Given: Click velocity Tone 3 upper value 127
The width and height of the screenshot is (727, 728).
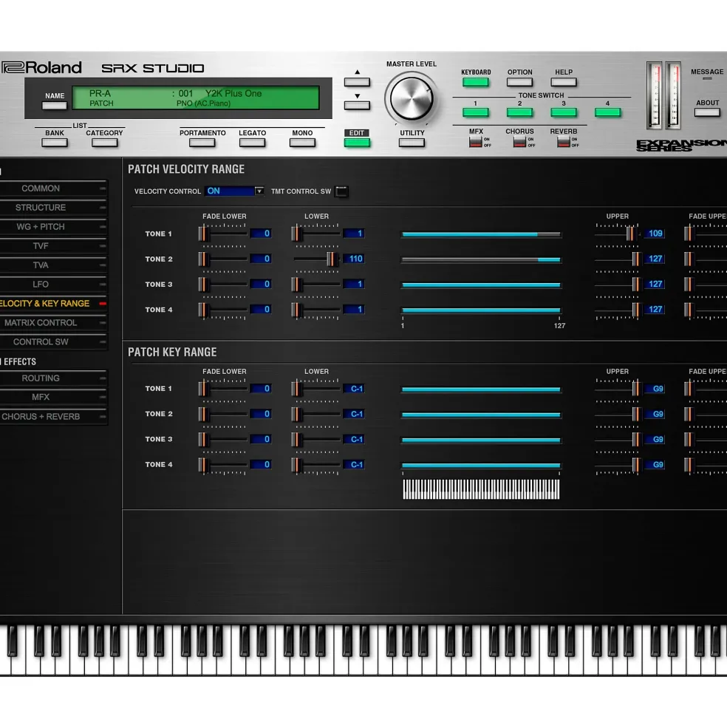Looking at the screenshot, I should click(654, 284).
